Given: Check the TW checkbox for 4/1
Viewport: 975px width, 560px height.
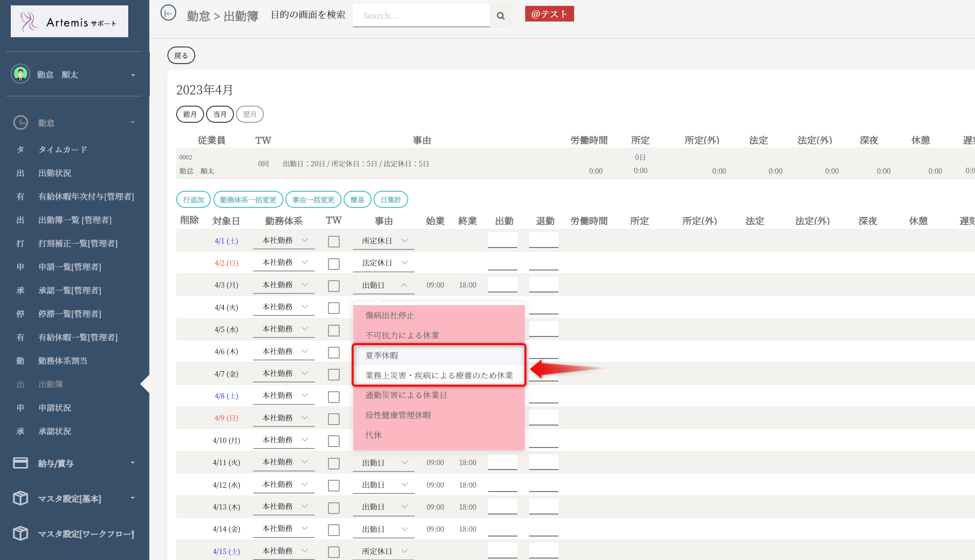Looking at the screenshot, I should tap(334, 241).
